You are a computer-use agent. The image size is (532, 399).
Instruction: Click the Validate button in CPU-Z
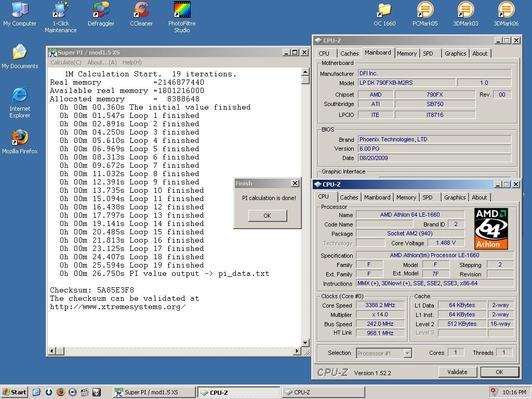457,372
